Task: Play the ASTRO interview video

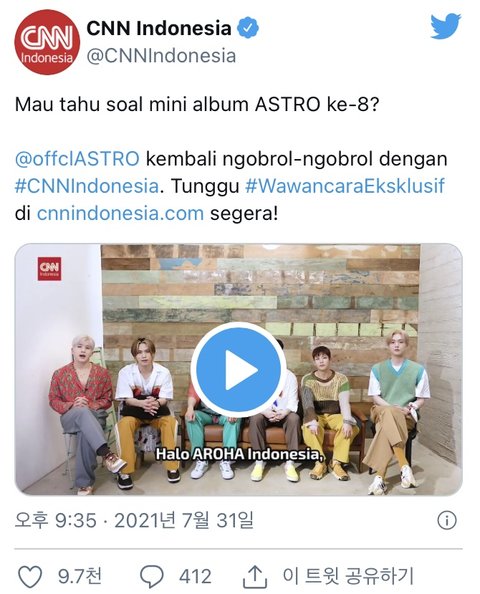Action: (238, 369)
